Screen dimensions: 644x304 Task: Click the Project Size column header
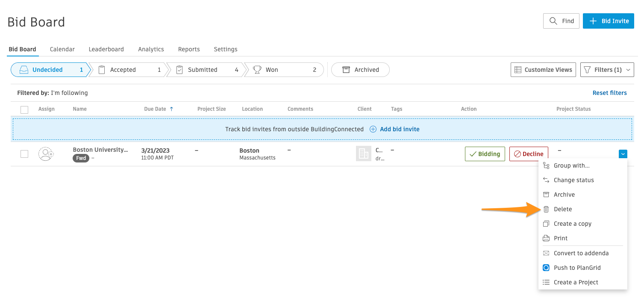point(212,109)
